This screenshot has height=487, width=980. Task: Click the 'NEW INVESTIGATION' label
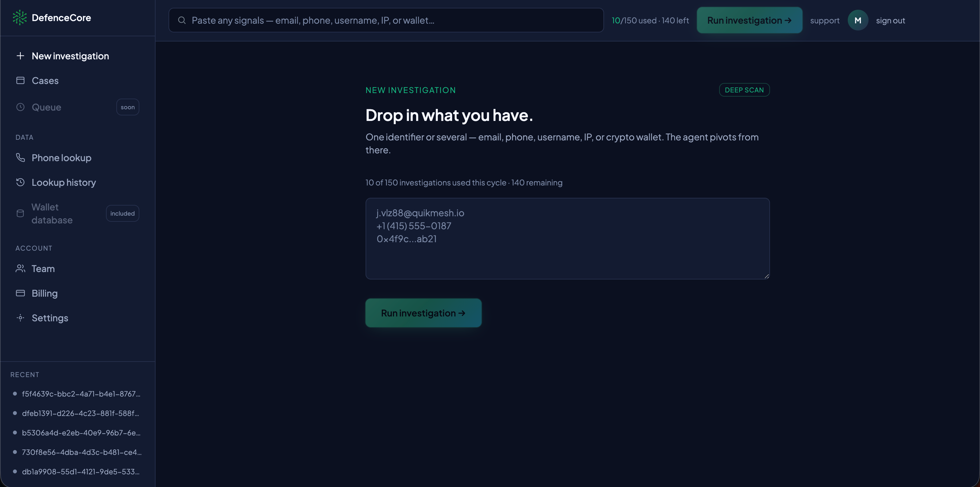[411, 90]
